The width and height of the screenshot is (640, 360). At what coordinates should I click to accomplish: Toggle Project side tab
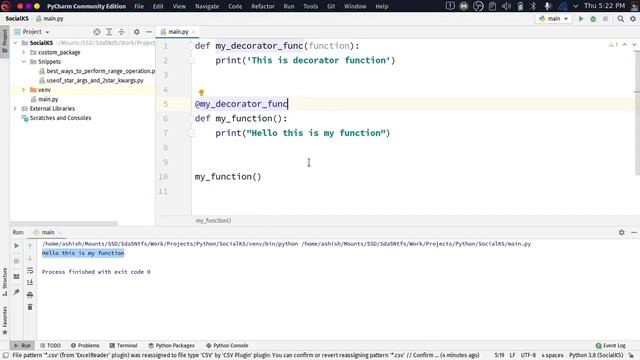tap(4, 42)
